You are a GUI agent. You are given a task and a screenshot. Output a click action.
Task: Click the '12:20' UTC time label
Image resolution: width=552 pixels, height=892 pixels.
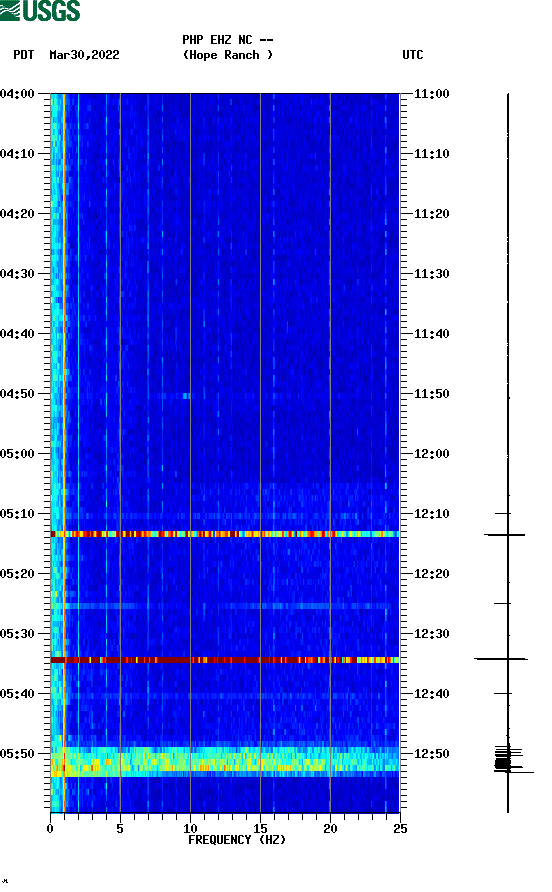click(x=431, y=574)
